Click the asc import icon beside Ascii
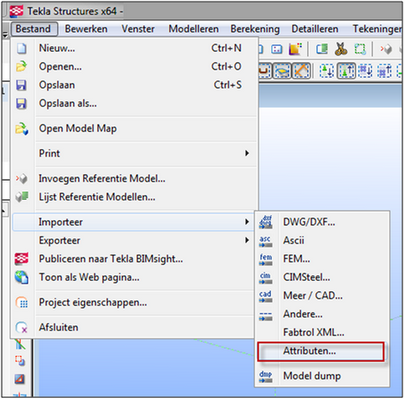The width and height of the screenshot is (405, 399). point(266,241)
